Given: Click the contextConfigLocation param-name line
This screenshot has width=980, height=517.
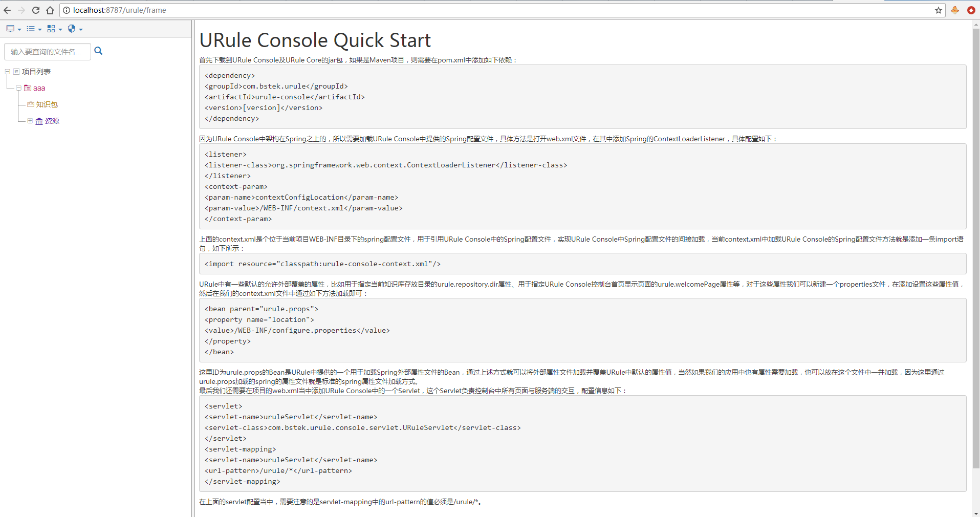Looking at the screenshot, I should pyautogui.click(x=301, y=197).
